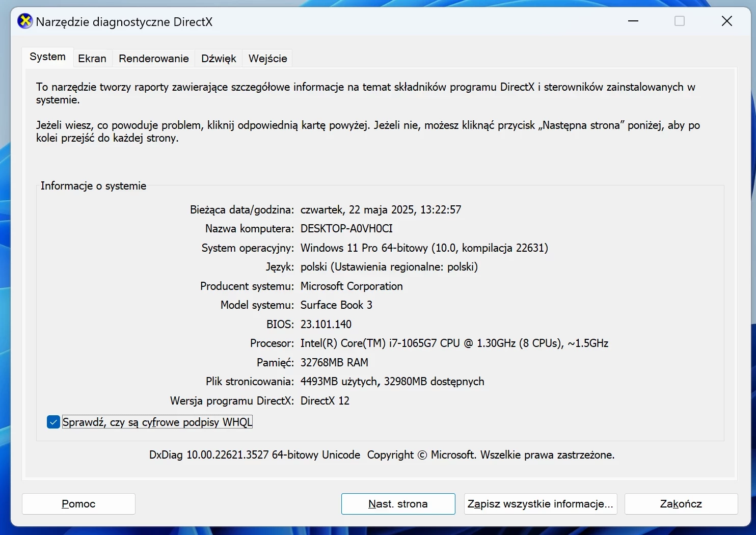756x535 pixels.
Task: Click the Pomoc button
Action: [78, 504]
